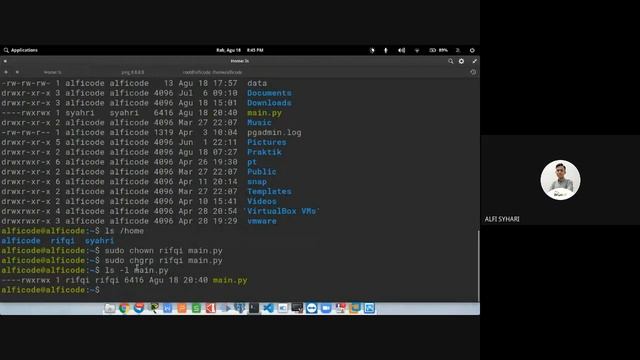Open Files from the dock

(110, 308)
